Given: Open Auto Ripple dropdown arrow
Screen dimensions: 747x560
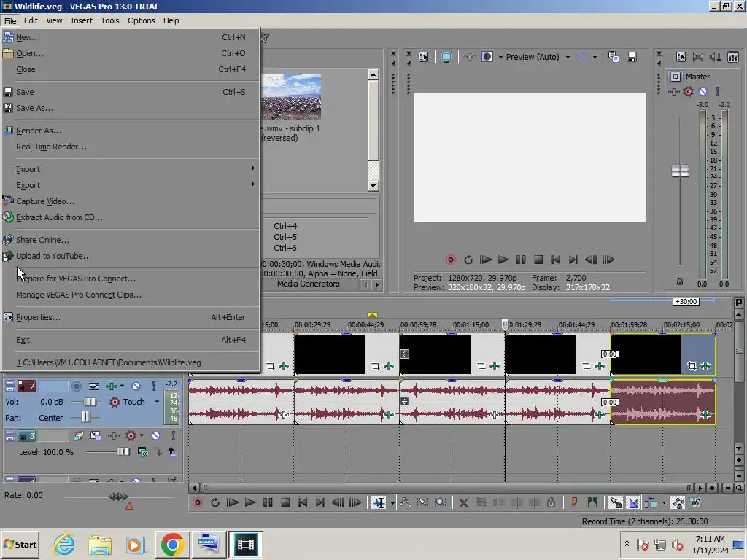Looking at the screenshot, I should point(664,503).
